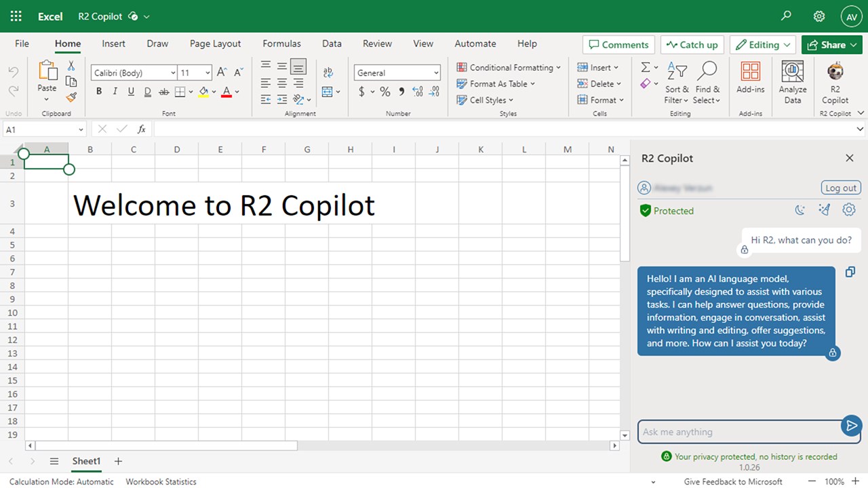The width and height of the screenshot is (868, 488).
Task: Toggle bottom vertical align button
Action: coord(298,66)
